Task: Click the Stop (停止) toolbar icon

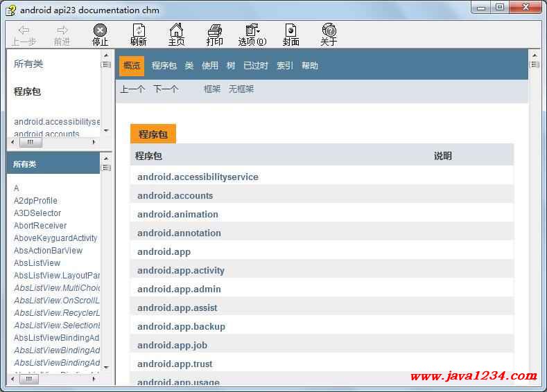Action: point(101,30)
